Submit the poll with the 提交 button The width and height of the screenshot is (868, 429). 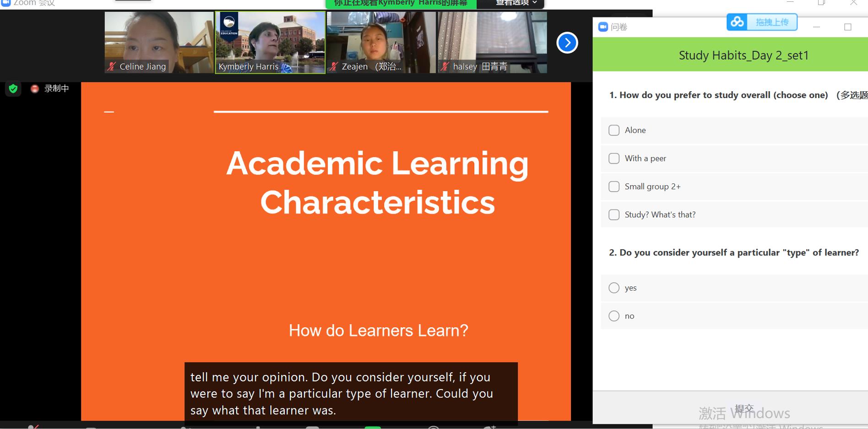tap(743, 408)
